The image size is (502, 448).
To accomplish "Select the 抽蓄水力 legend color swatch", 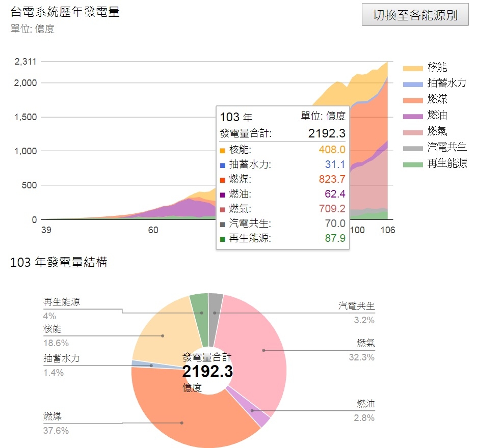I will [413, 84].
